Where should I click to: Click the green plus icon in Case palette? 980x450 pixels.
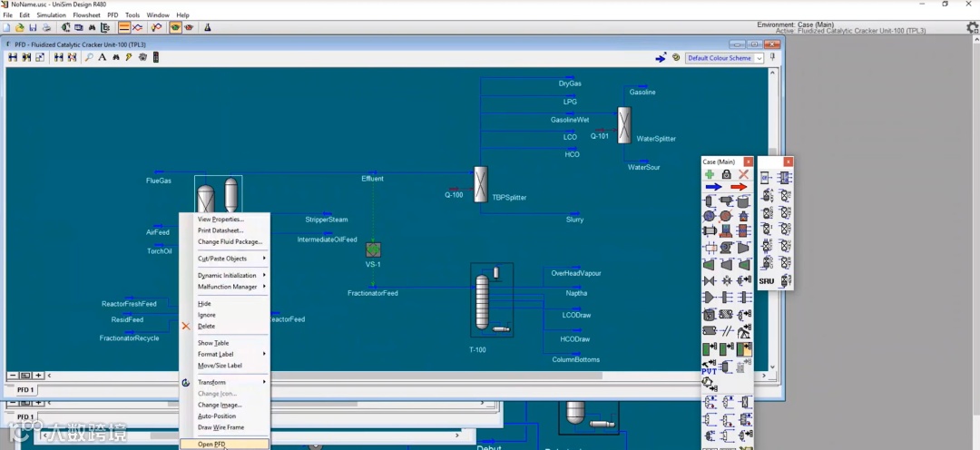pyautogui.click(x=710, y=174)
